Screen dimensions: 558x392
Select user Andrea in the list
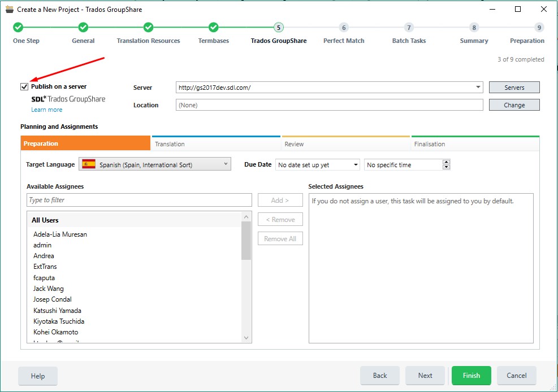[x=44, y=255]
